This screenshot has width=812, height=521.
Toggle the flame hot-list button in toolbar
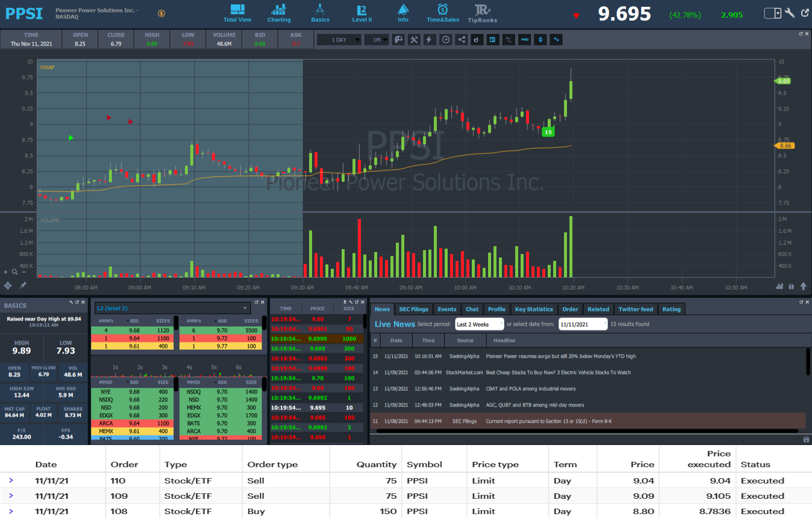pyautogui.click(x=476, y=40)
